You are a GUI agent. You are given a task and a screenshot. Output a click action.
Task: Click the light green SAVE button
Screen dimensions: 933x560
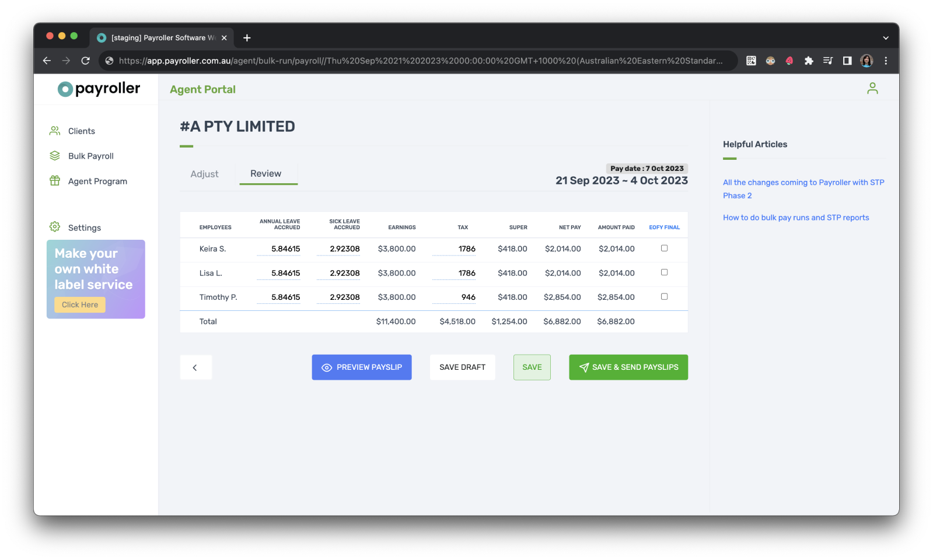click(532, 367)
